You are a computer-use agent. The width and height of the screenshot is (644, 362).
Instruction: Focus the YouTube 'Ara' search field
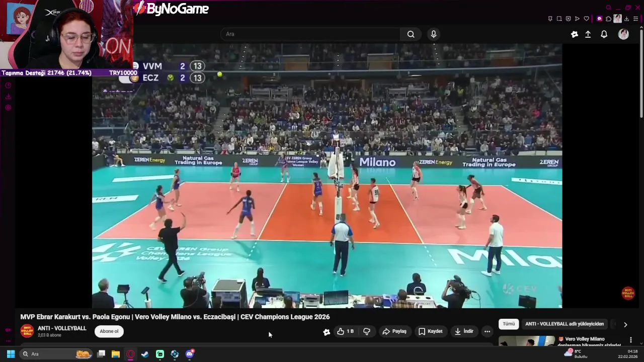point(310,34)
